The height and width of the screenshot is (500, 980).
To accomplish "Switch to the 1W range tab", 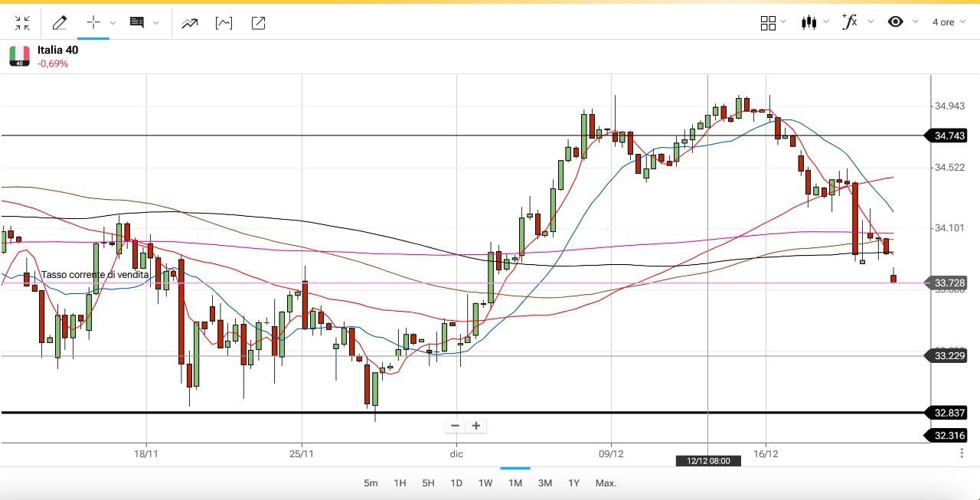I will point(485,483).
